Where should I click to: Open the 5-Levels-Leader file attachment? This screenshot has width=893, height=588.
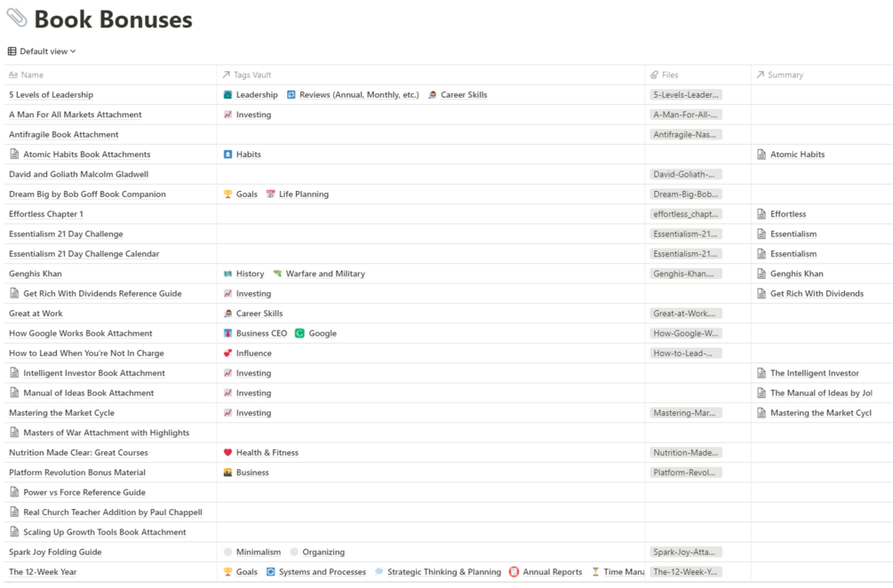[x=686, y=94]
